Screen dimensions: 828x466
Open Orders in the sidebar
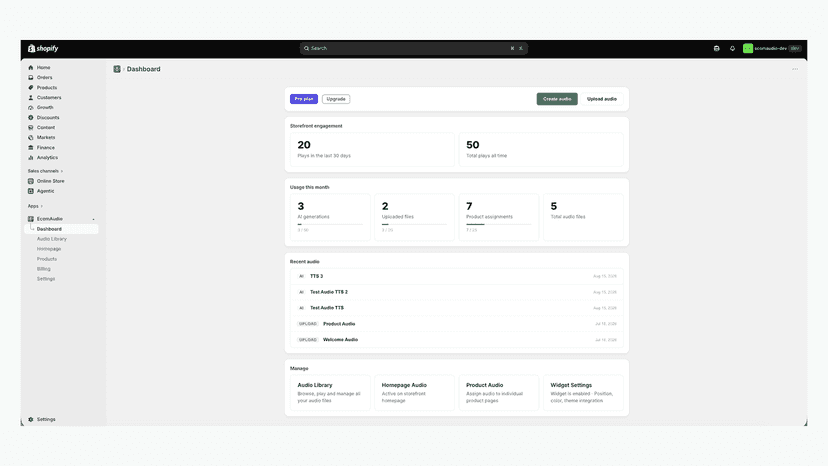click(x=44, y=78)
